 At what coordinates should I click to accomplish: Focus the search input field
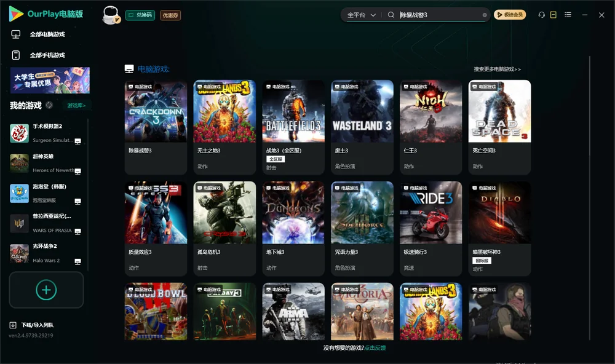[x=440, y=15]
